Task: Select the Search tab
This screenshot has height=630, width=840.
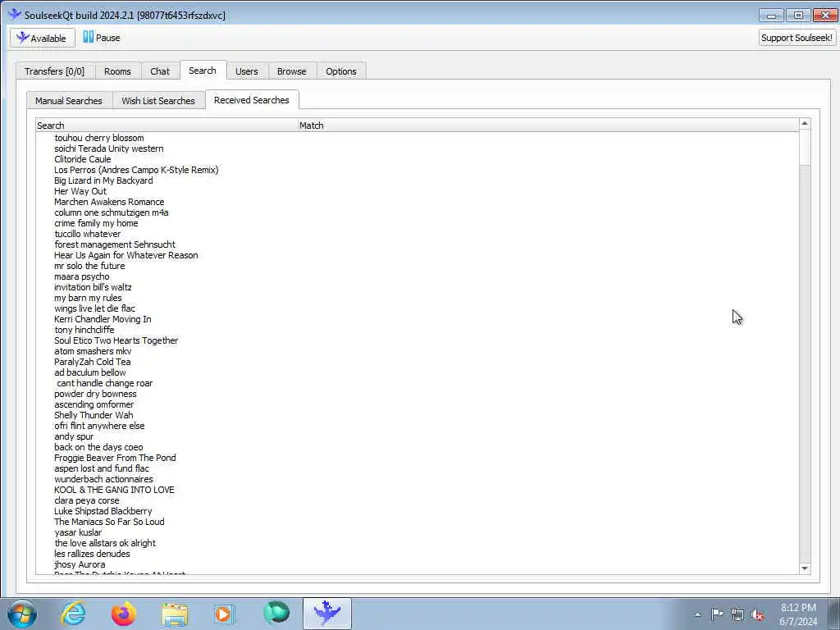Action: (x=203, y=71)
